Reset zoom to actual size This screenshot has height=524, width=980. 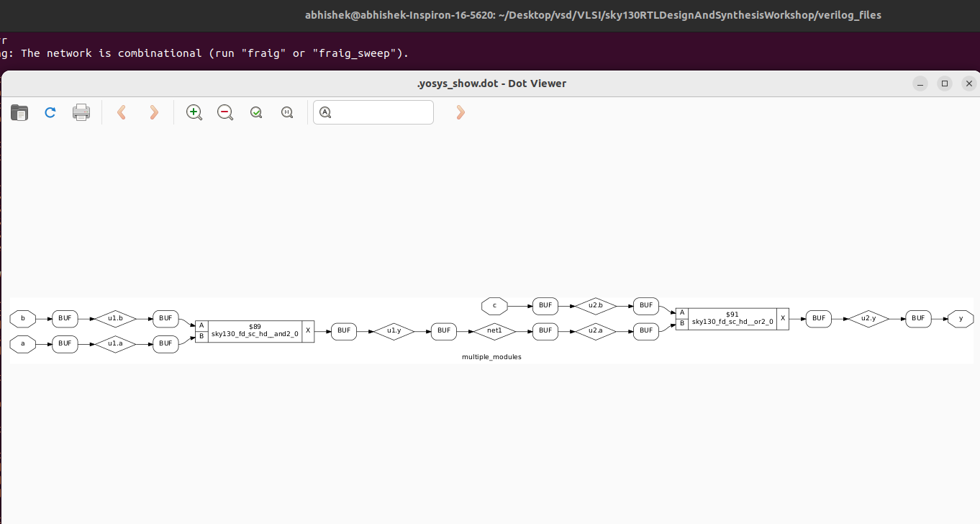coord(286,112)
